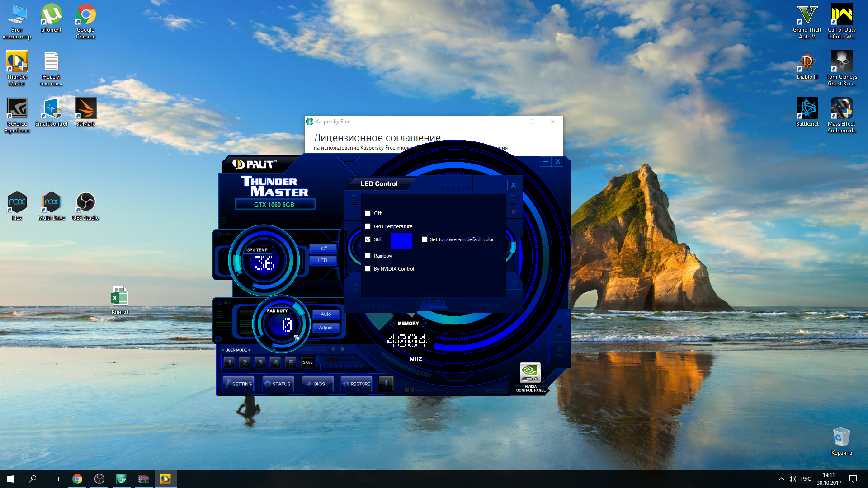
Task: Tick Set to power-on default color
Action: 425,239
